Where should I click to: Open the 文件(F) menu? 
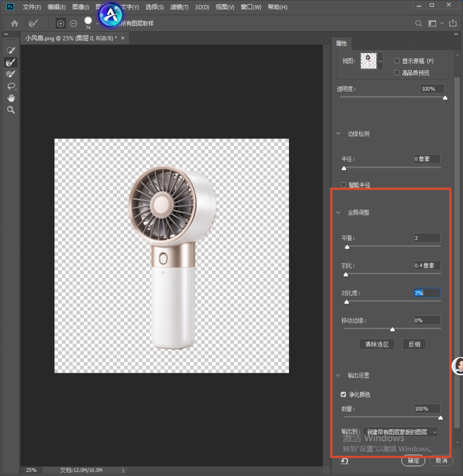click(32, 7)
